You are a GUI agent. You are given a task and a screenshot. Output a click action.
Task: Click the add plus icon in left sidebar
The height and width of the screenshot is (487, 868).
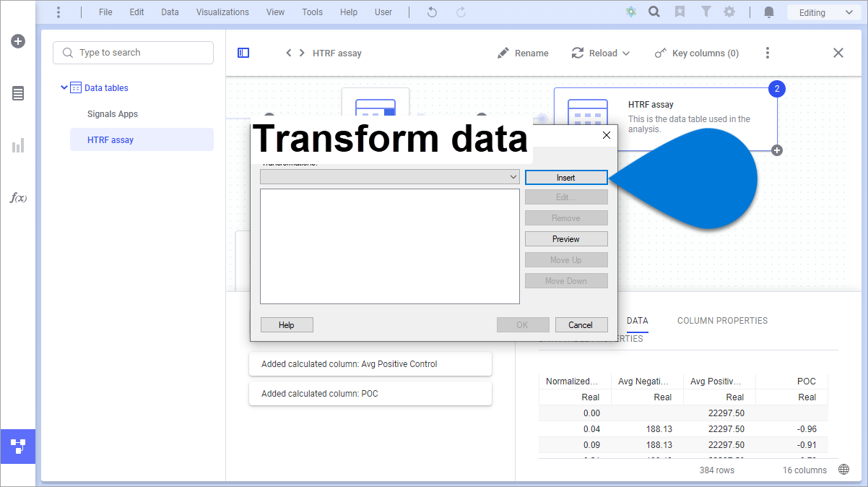coord(18,41)
